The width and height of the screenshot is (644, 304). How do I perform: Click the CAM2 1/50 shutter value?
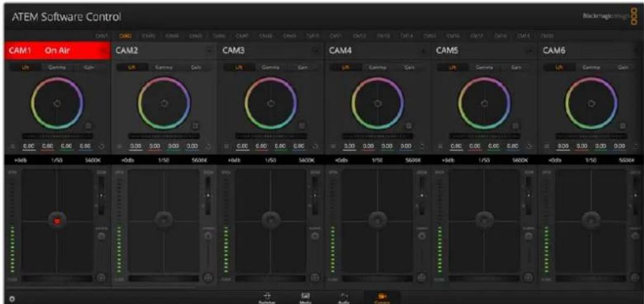164,161
